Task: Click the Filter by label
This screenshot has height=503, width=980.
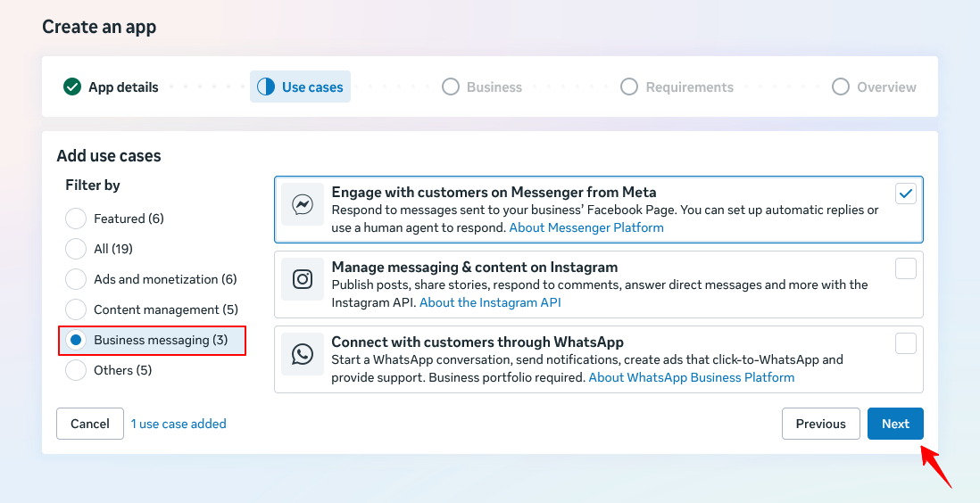Action: pyautogui.click(x=93, y=185)
